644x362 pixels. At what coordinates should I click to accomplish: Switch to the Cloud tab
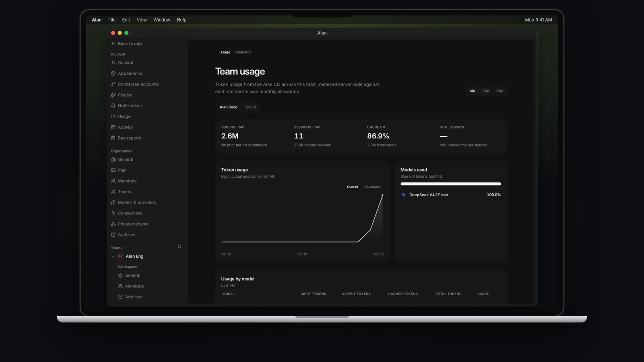pos(251,107)
